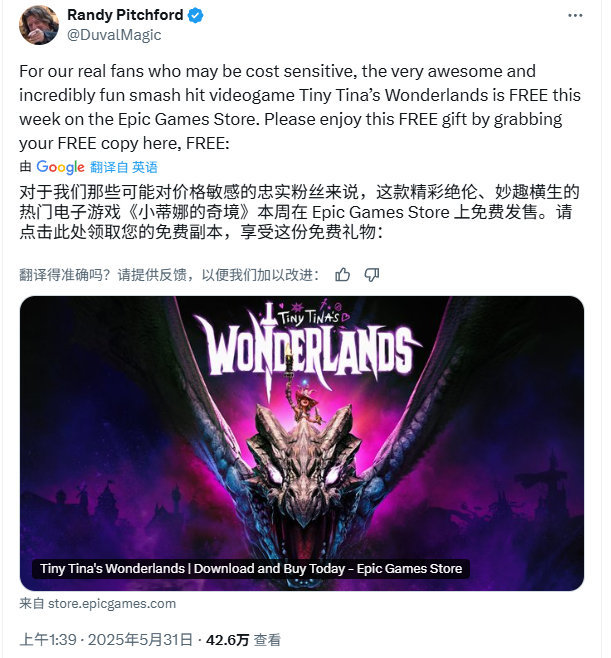Click the Google logo in translation credit

60,167
